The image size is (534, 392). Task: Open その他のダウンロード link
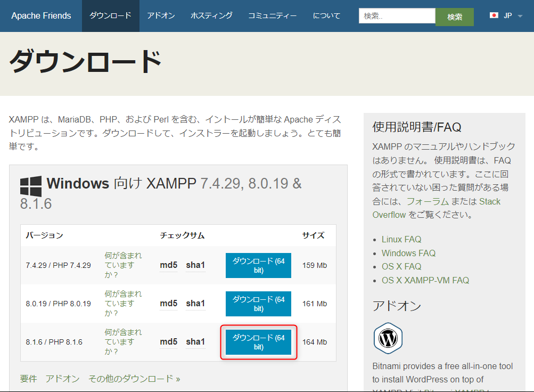point(134,379)
